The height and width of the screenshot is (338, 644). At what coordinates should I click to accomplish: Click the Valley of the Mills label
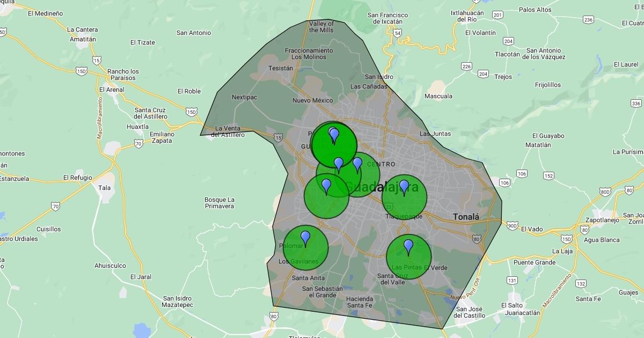[321, 27]
